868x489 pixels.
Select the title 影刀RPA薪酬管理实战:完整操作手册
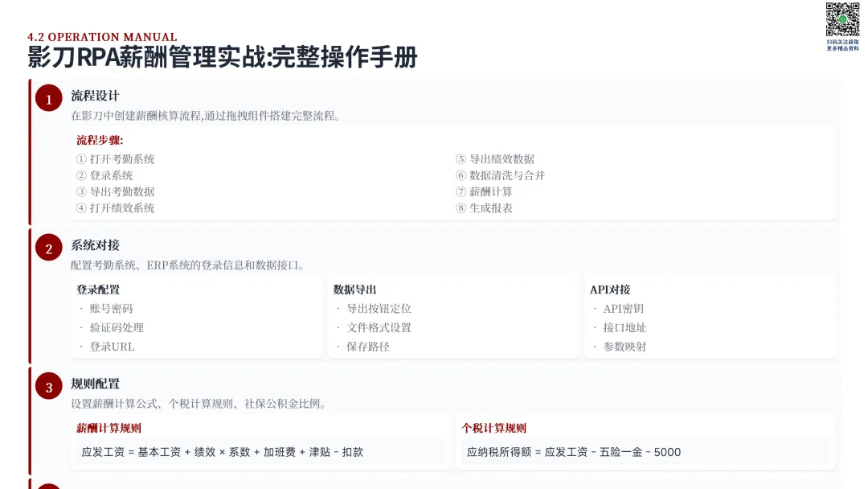tap(223, 58)
